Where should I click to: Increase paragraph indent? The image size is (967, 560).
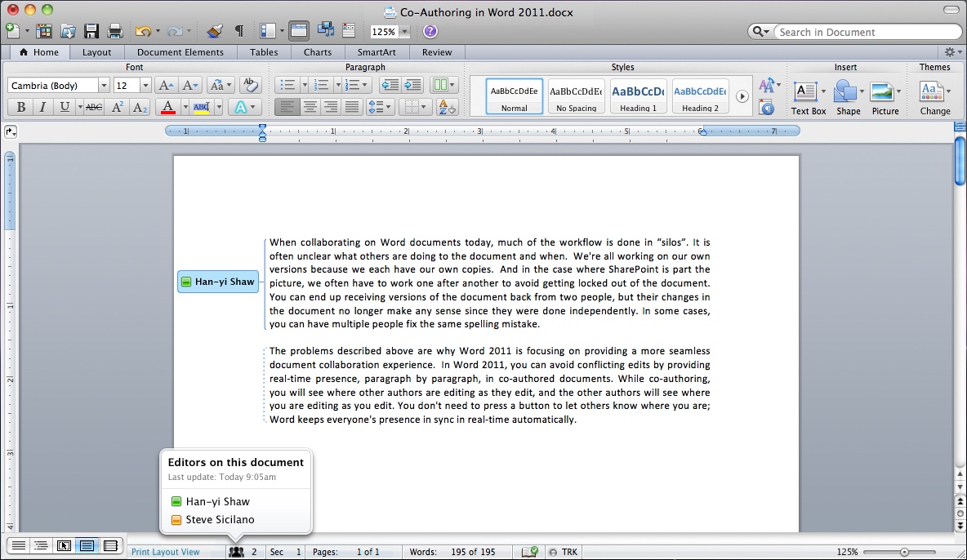412,85
